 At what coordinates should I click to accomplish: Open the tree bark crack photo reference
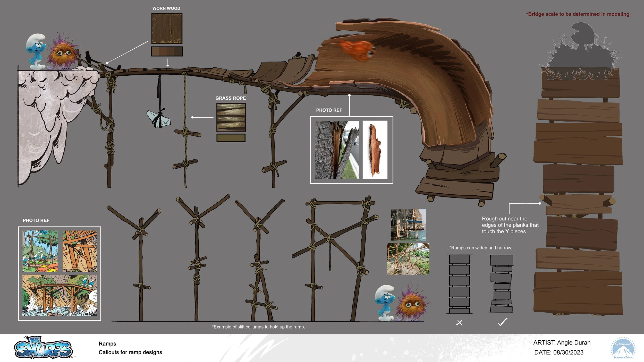337,150
